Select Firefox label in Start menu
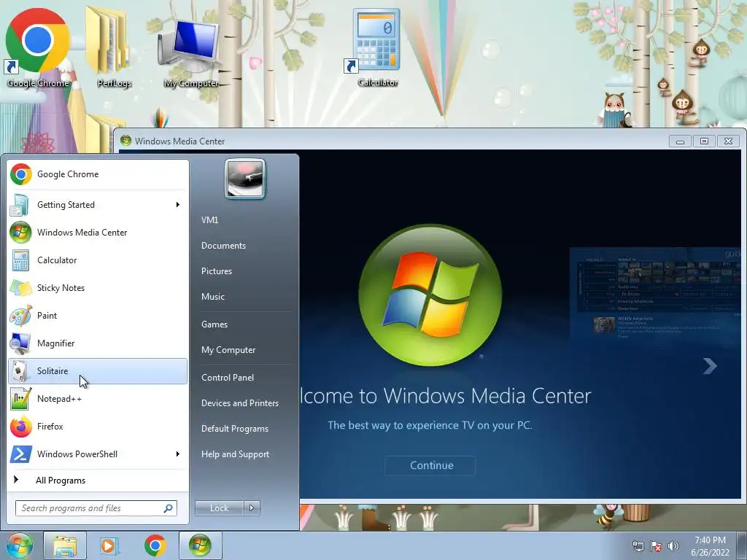This screenshot has width=747, height=560. coord(50,426)
